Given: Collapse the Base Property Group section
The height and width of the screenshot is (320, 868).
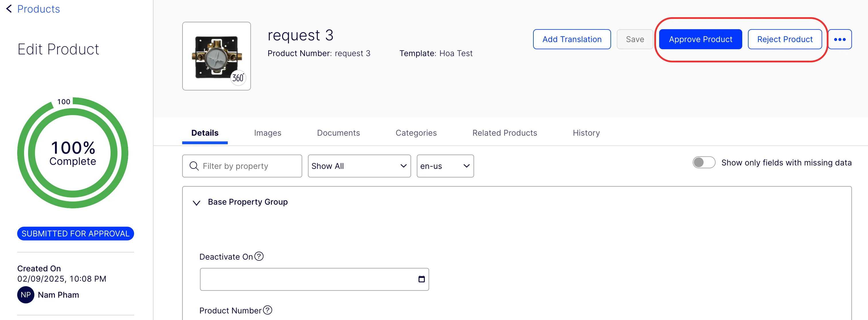Looking at the screenshot, I should tap(197, 203).
